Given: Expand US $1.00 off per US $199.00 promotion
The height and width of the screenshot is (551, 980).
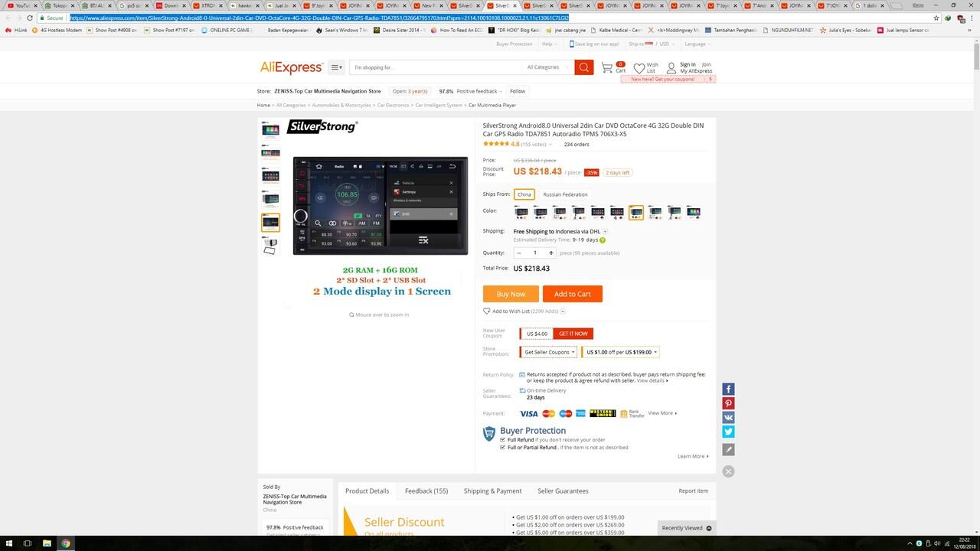Looking at the screenshot, I should (x=620, y=352).
